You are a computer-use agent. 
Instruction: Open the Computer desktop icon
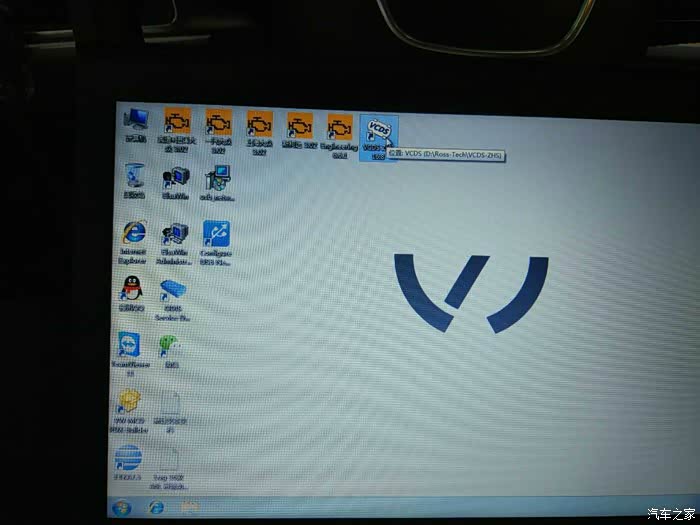(136, 125)
